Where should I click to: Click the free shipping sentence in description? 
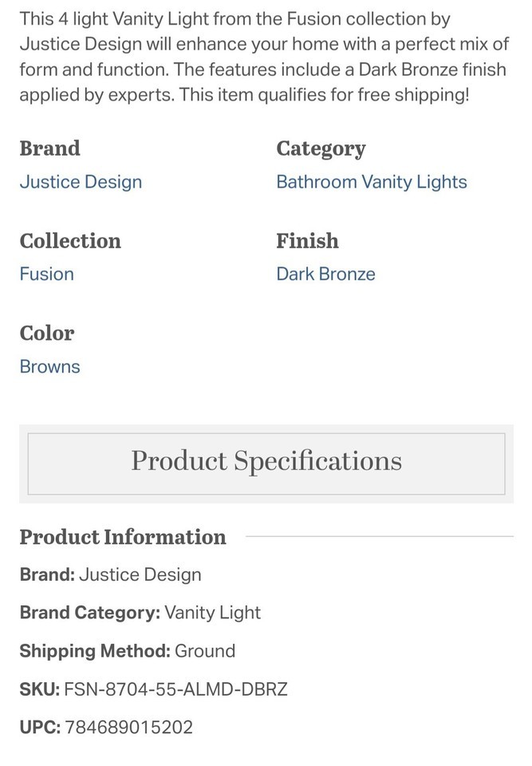click(324, 94)
